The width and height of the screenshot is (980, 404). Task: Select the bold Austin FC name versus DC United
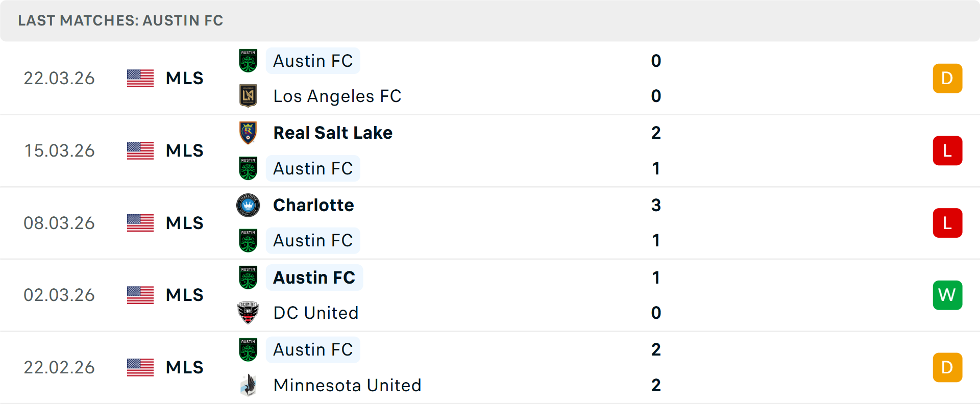[x=314, y=277]
